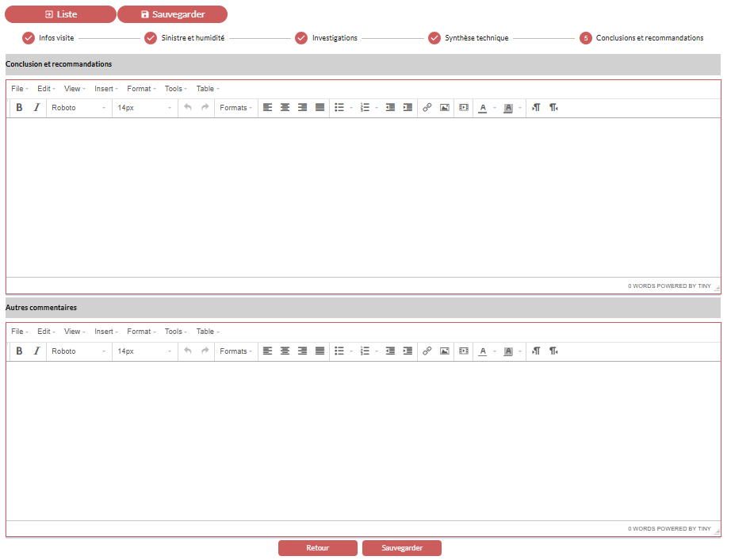This screenshot has height=560, width=731.
Task: Toggle italic in Conclusion editor
Action: click(x=36, y=108)
